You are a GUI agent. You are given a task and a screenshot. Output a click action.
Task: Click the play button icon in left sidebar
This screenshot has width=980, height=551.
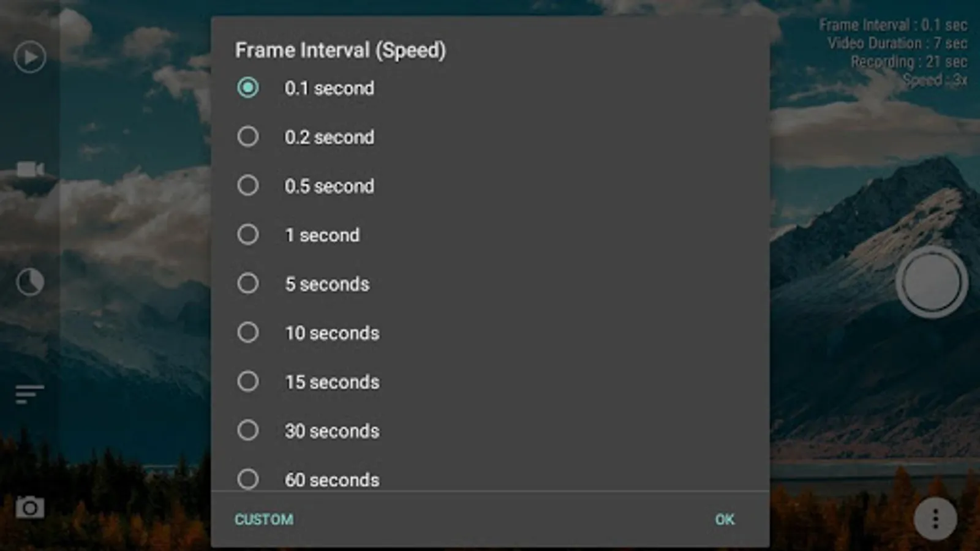30,58
